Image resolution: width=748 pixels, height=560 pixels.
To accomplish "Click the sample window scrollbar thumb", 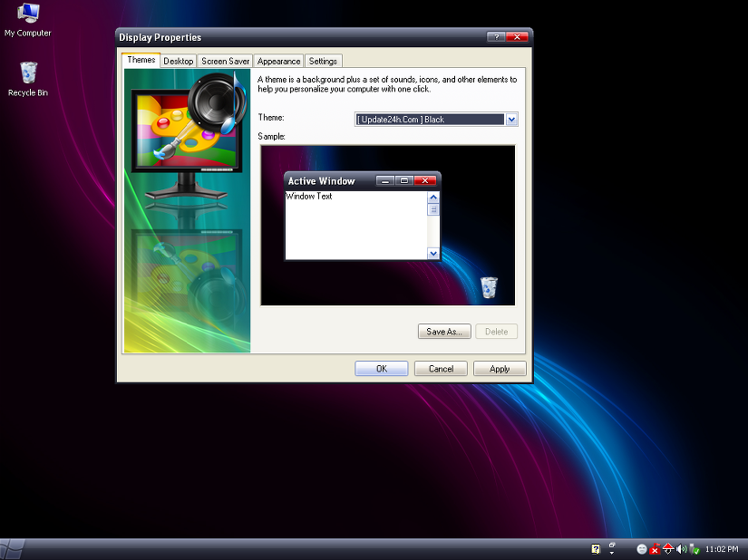I will click(433, 209).
